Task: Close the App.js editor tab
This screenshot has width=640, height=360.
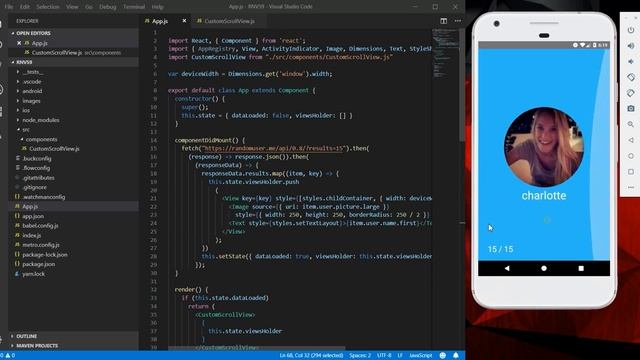Action: tap(184, 21)
